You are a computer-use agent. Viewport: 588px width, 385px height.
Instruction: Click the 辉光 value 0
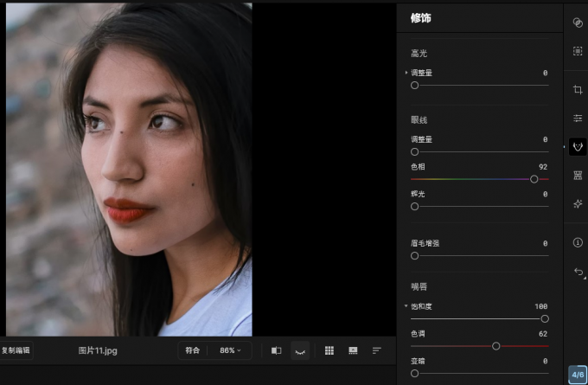pyautogui.click(x=546, y=194)
